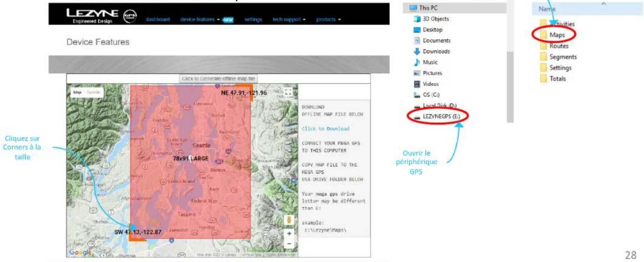The image size is (644, 262).
Task: Select the orange SW corner handle
Action: click(132, 237)
